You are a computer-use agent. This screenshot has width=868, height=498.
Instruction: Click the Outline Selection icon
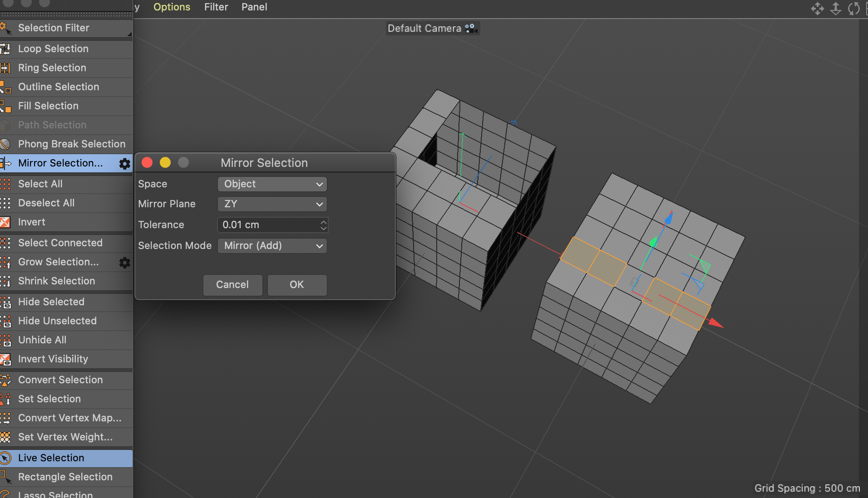(x=5, y=87)
